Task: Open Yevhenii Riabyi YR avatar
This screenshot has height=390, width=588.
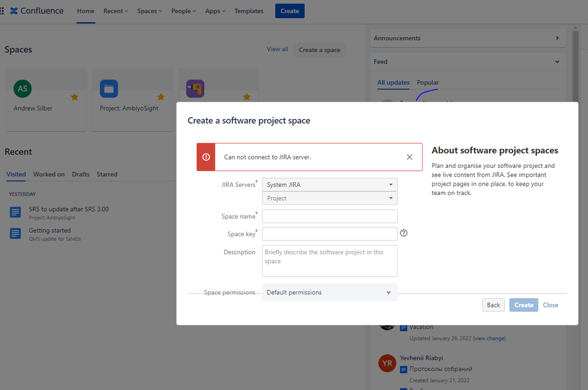Action: pos(387,363)
